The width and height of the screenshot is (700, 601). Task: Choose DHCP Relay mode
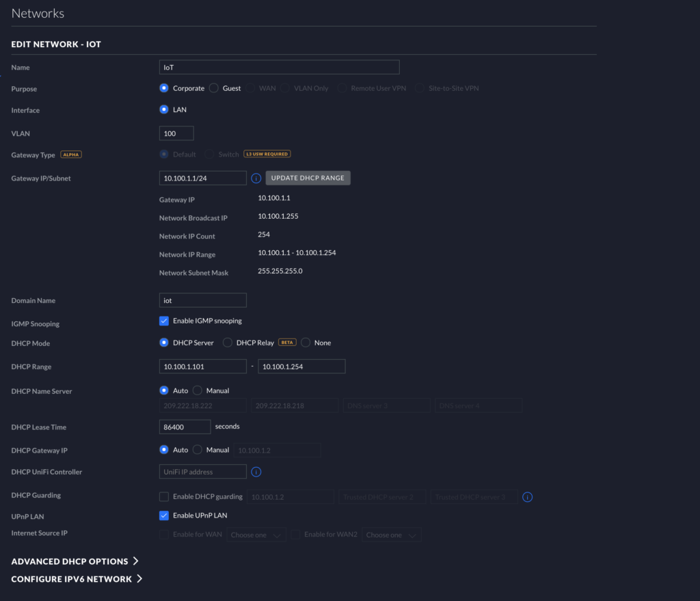pyautogui.click(x=228, y=343)
